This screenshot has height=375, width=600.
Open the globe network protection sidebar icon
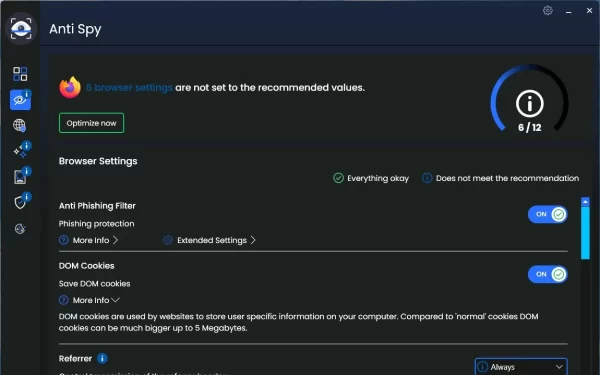20,125
